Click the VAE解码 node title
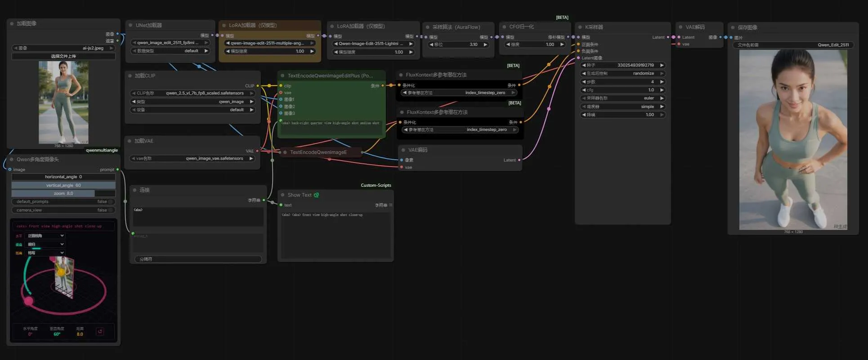The height and width of the screenshot is (360, 868). [695, 27]
